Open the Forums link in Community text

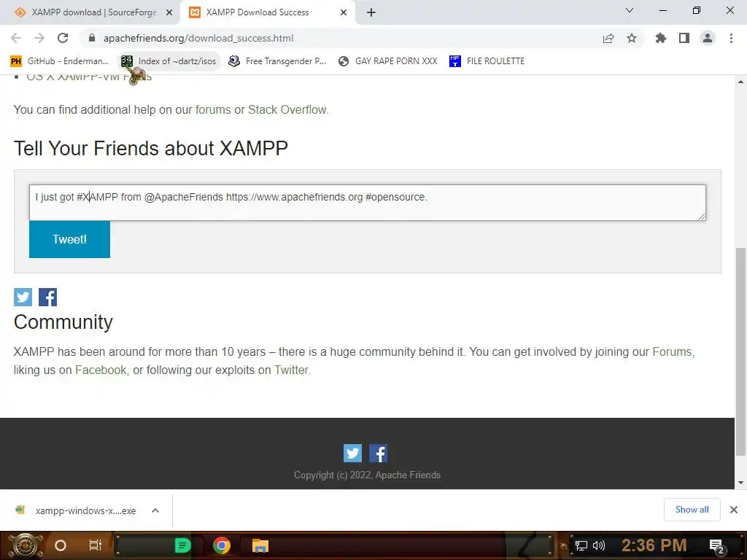(x=672, y=352)
